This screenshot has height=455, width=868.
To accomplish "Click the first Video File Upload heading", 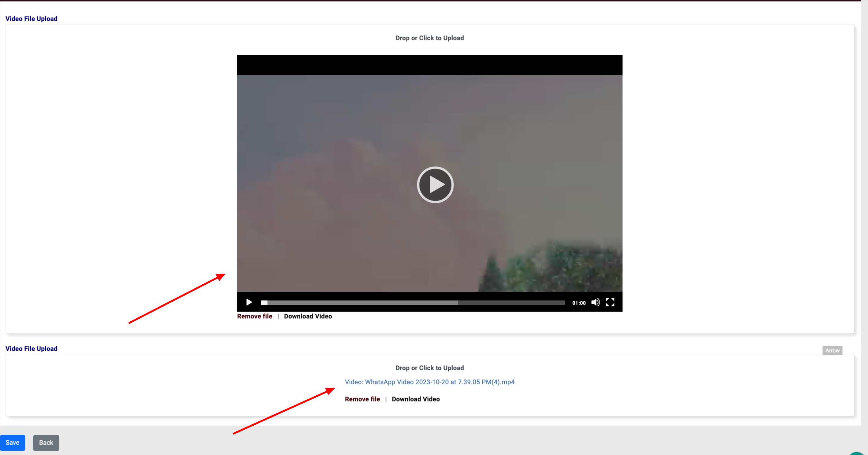I will click(31, 19).
